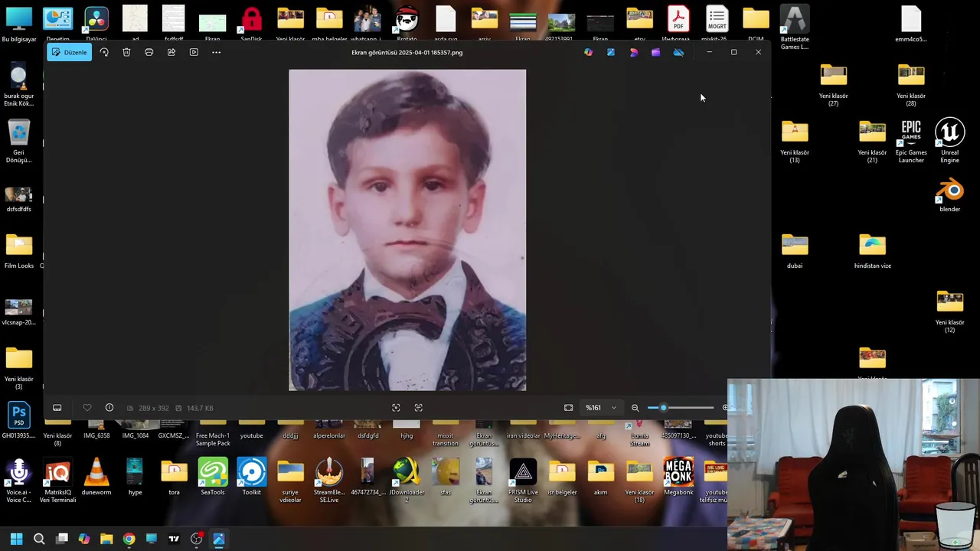This screenshot has height=551, width=980.
Task: Click the zoom slider in Photos
Action: 681,408
